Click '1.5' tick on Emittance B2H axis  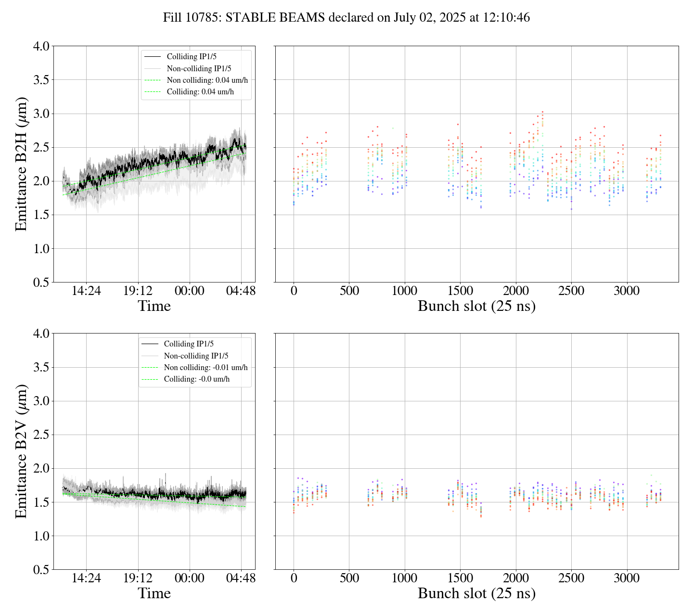pos(41,215)
